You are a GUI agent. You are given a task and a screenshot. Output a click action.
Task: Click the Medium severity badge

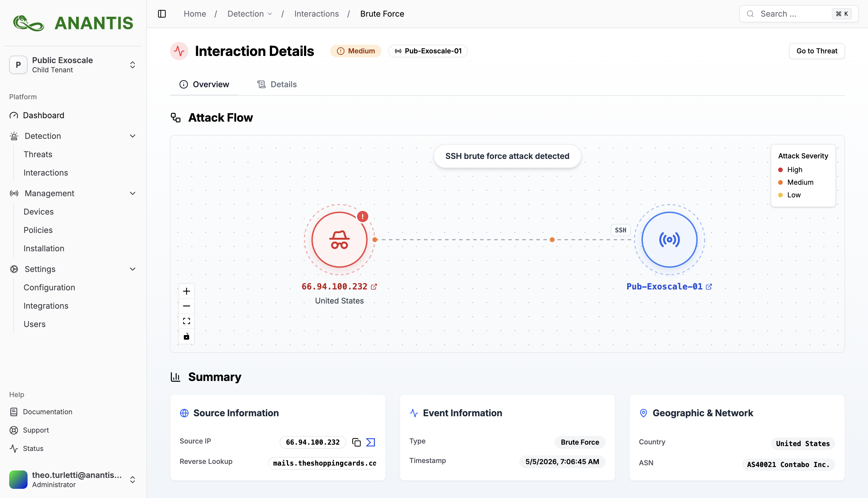[356, 51]
